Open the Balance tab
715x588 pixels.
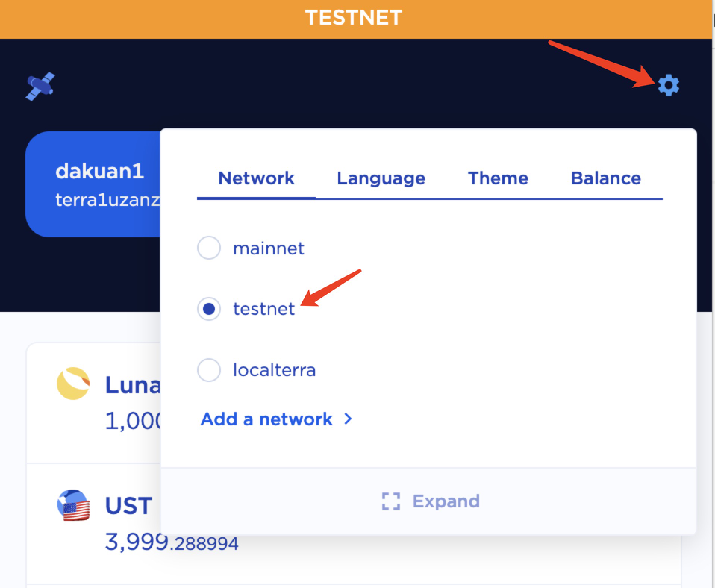[x=605, y=178]
